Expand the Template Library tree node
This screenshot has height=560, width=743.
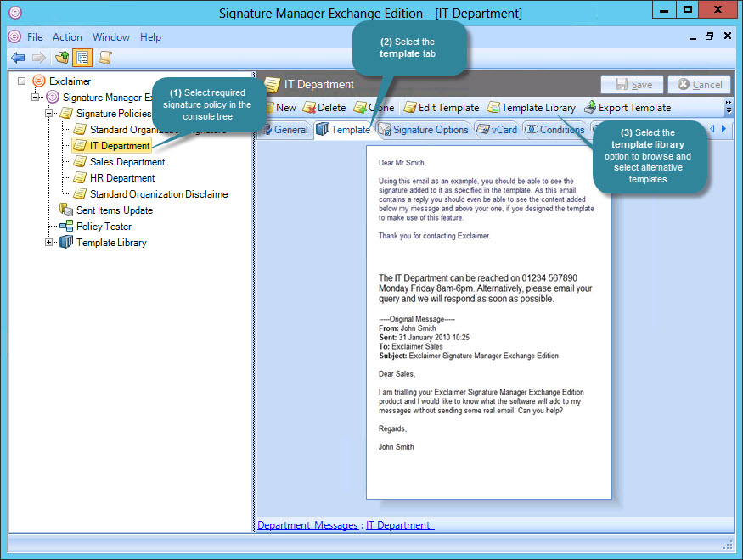(48, 242)
